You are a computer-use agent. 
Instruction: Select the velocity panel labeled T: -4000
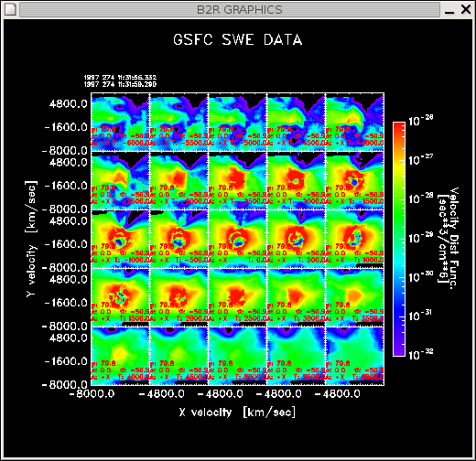click(355, 122)
